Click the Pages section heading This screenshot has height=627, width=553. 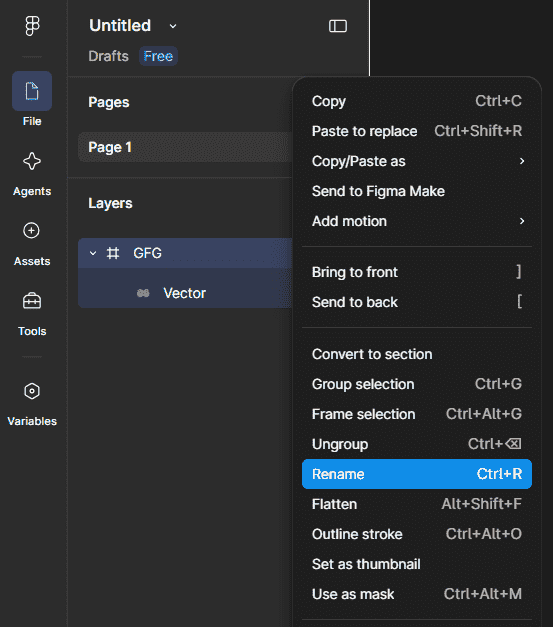click(109, 102)
